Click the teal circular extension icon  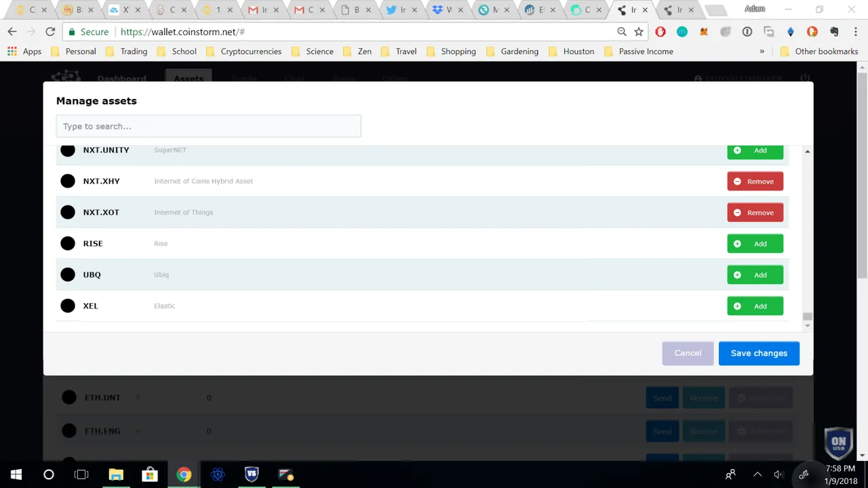[x=682, y=32]
